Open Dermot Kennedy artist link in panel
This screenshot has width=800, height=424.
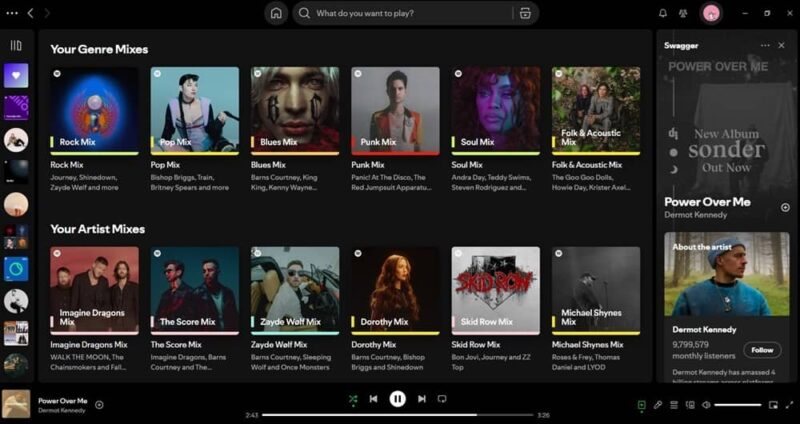(695, 215)
